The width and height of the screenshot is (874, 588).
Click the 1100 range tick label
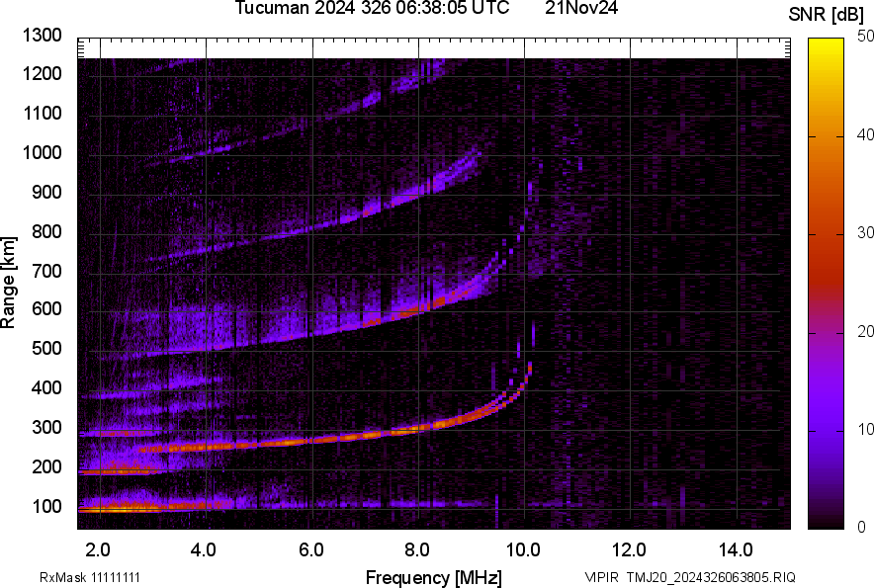pyautogui.click(x=43, y=114)
